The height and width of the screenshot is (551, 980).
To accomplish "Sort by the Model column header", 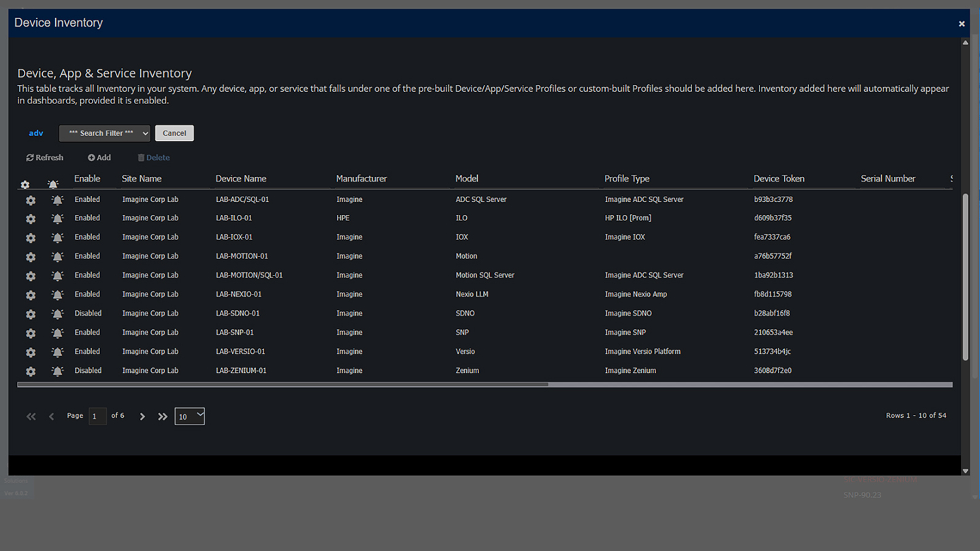I will 467,179.
